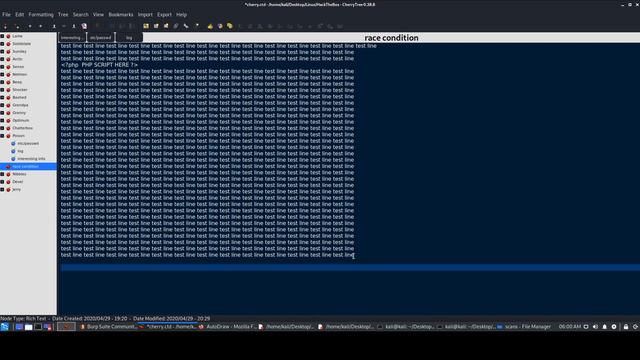The width and height of the screenshot is (640, 360).
Task: Switch to scans File Manager in taskbar
Action: (524, 327)
